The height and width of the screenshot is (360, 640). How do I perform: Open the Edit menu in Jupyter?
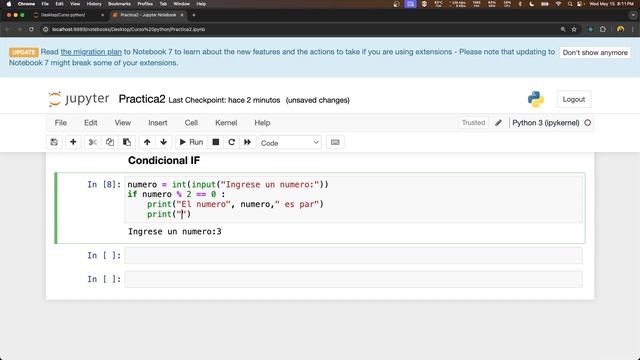click(91, 123)
